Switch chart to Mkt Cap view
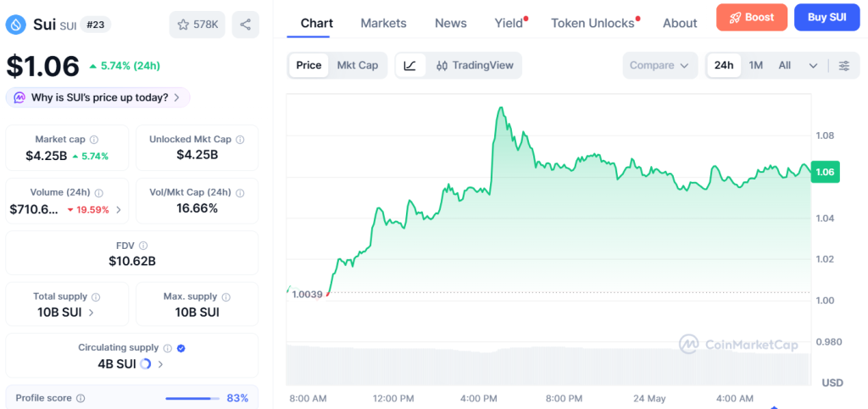 [358, 65]
